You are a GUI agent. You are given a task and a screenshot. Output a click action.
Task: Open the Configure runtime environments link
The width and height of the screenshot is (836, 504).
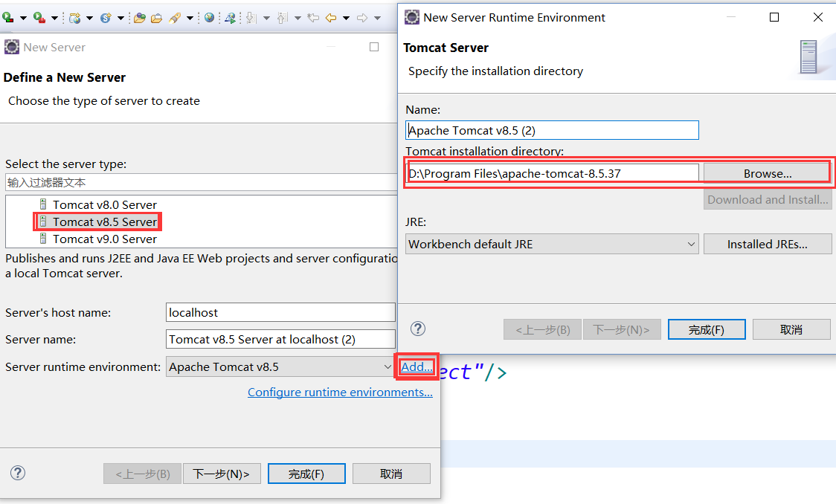340,392
